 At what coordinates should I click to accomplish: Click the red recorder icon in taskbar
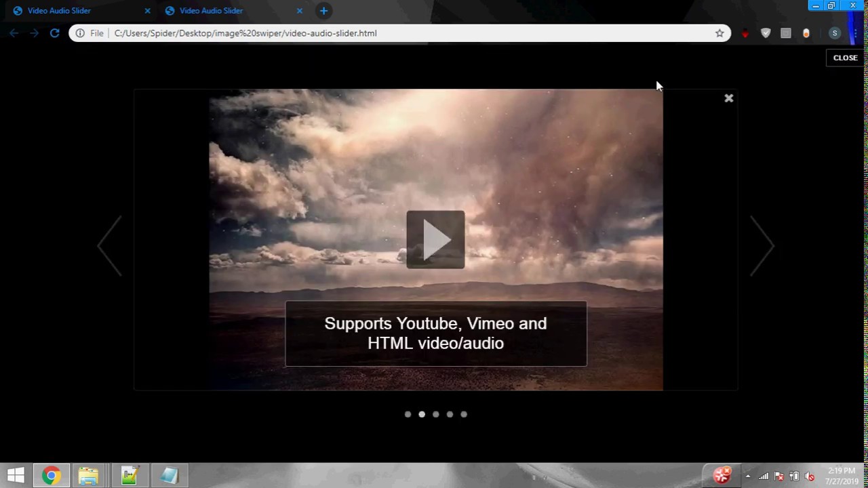pyautogui.click(x=723, y=475)
